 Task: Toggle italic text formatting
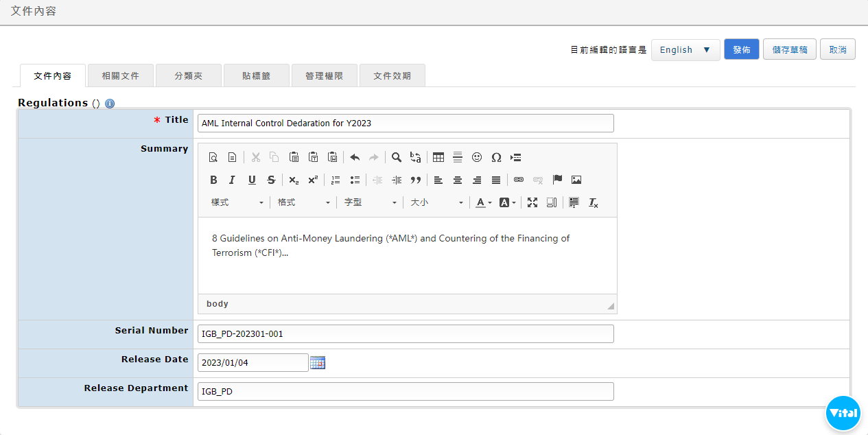tap(232, 180)
